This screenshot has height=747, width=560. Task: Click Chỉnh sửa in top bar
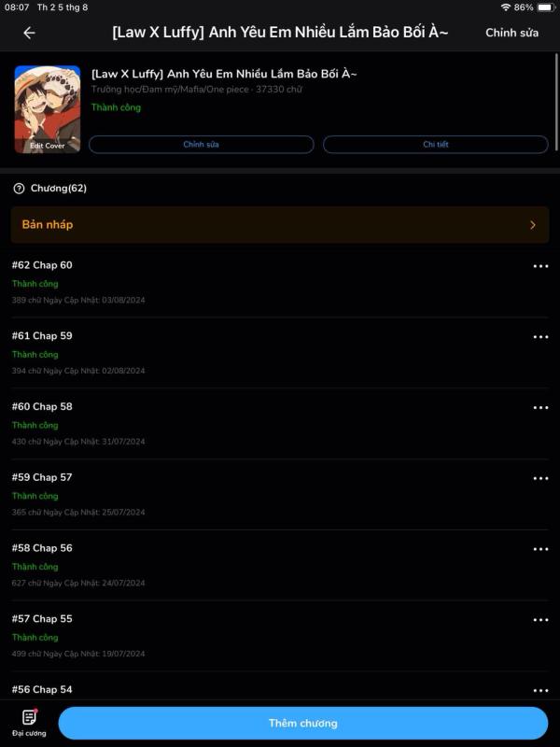(511, 33)
